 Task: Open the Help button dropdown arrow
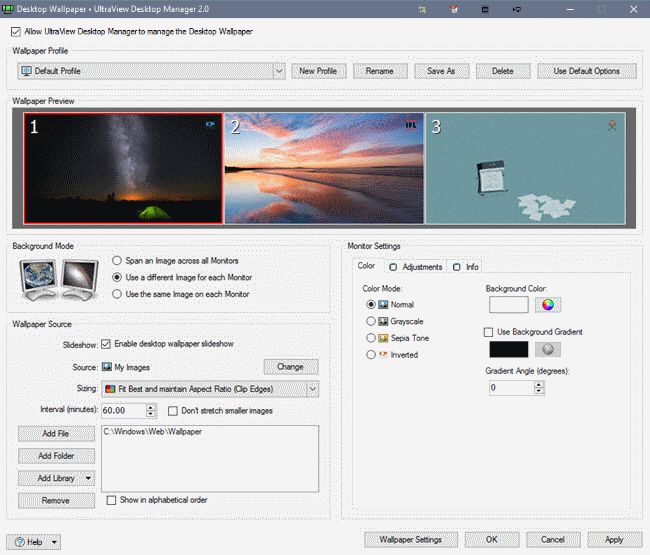click(x=54, y=542)
